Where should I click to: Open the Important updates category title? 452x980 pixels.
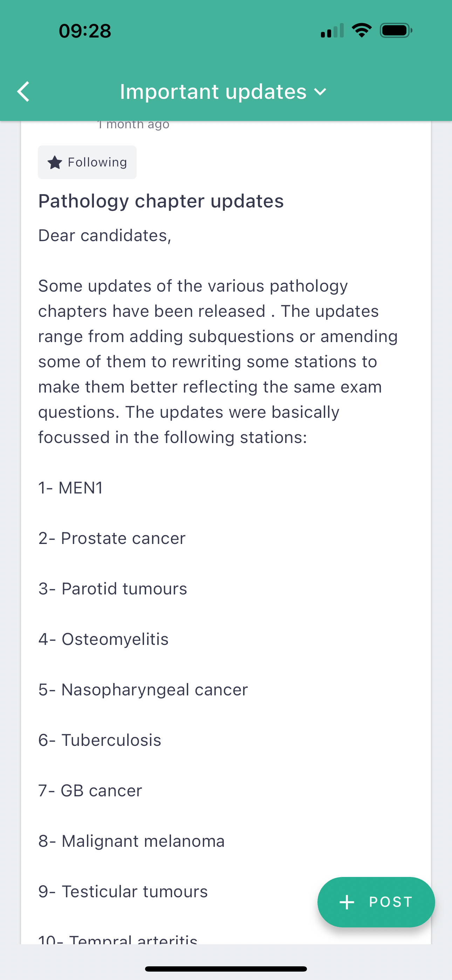213,92
